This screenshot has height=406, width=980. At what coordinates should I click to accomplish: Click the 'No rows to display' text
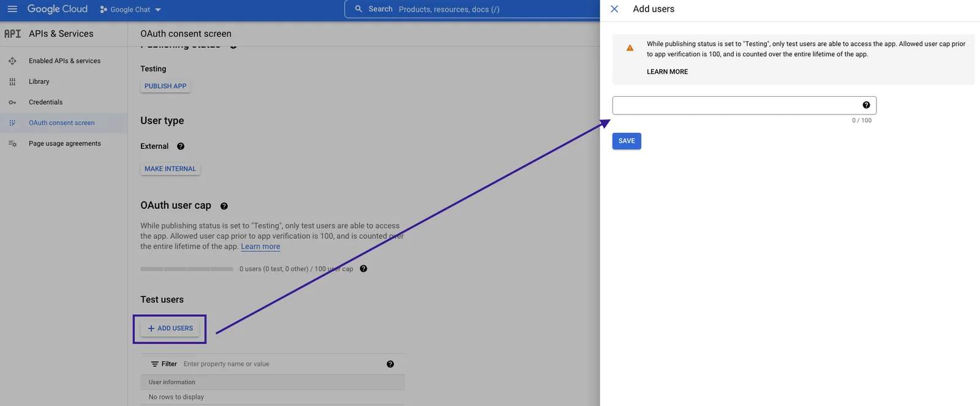(x=176, y=397)
